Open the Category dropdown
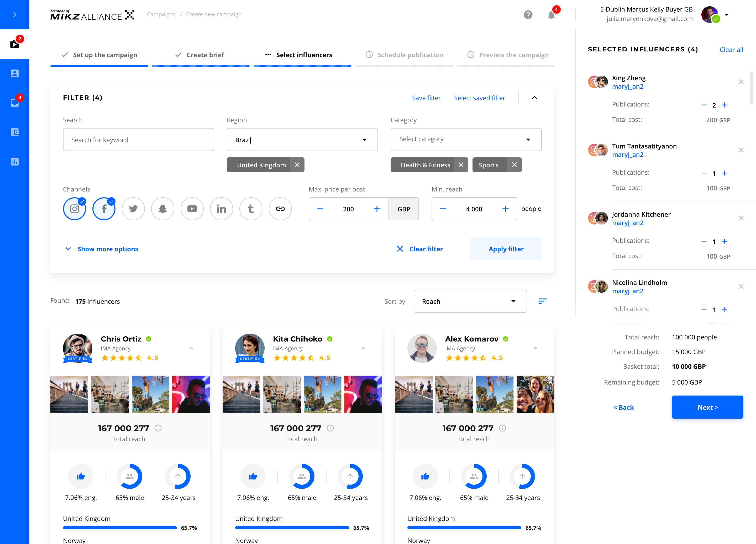The height and width of the screenshot is (544, 756). pyautogui.click(x=466, y=139)
